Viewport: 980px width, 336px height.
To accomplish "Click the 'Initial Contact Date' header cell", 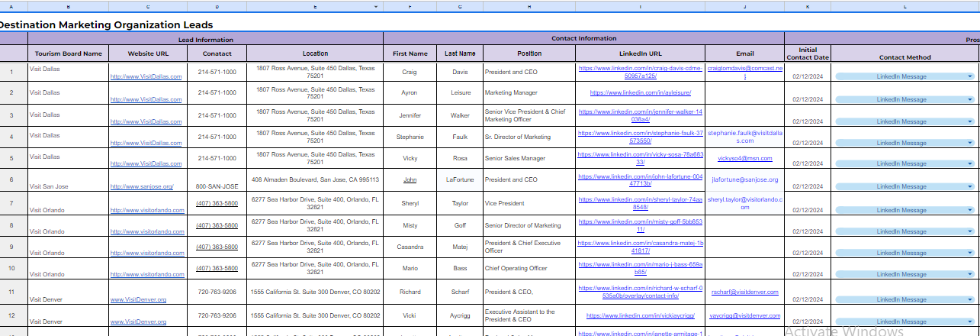I will [x=808, y=53].
